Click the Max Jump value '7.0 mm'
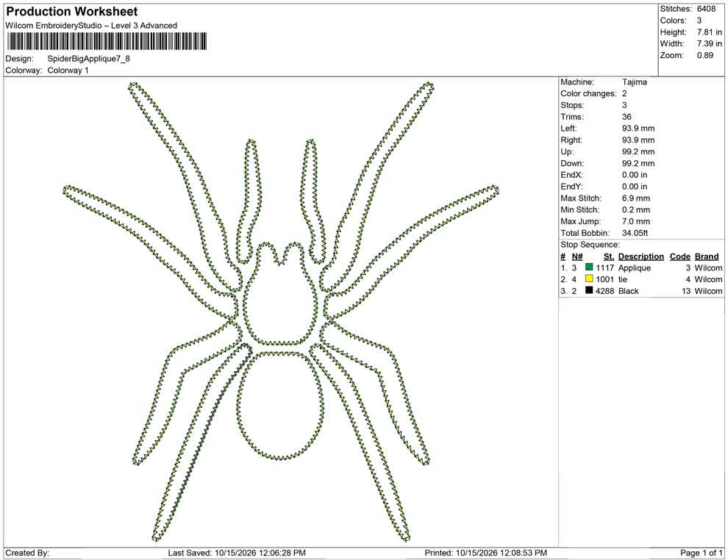Screen dimensions: 728x560 (x=636, y=221)
